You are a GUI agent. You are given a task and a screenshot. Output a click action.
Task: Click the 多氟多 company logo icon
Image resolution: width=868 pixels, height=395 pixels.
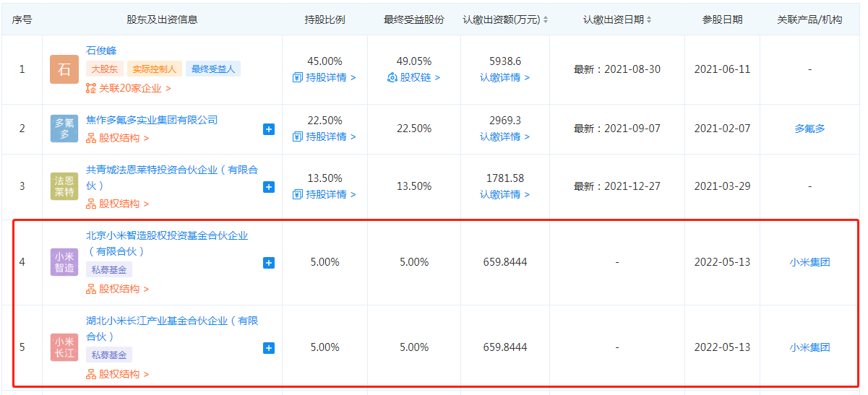[x=64, y=129]
